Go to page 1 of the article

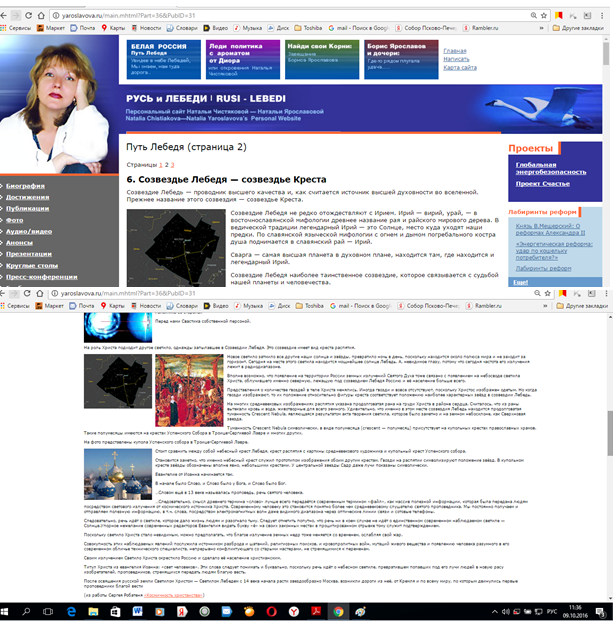coord(161,165)
